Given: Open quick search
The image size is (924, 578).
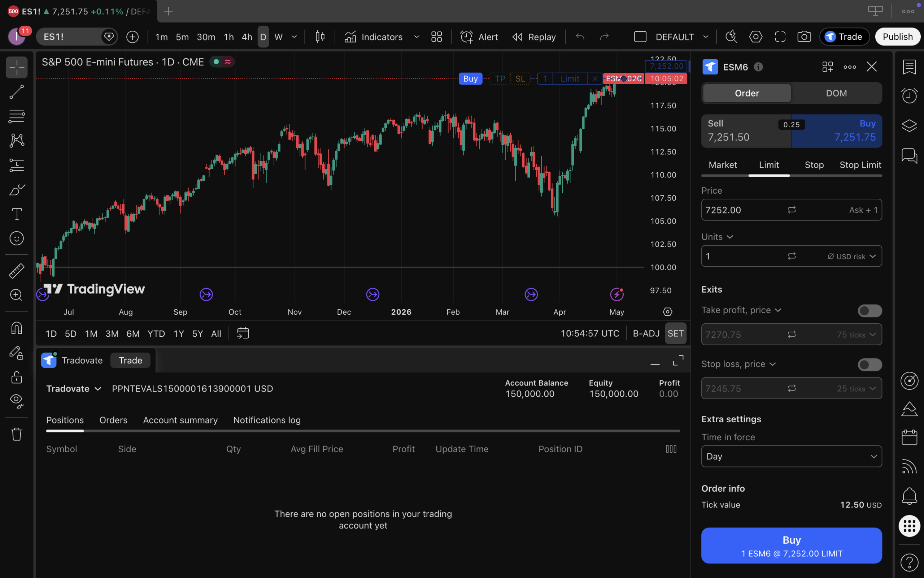Looking at the screenshot, I should click(x=731, y=37).
